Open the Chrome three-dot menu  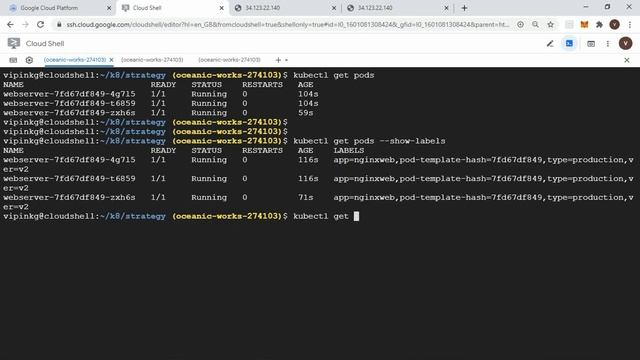click(x=630, y=24)
